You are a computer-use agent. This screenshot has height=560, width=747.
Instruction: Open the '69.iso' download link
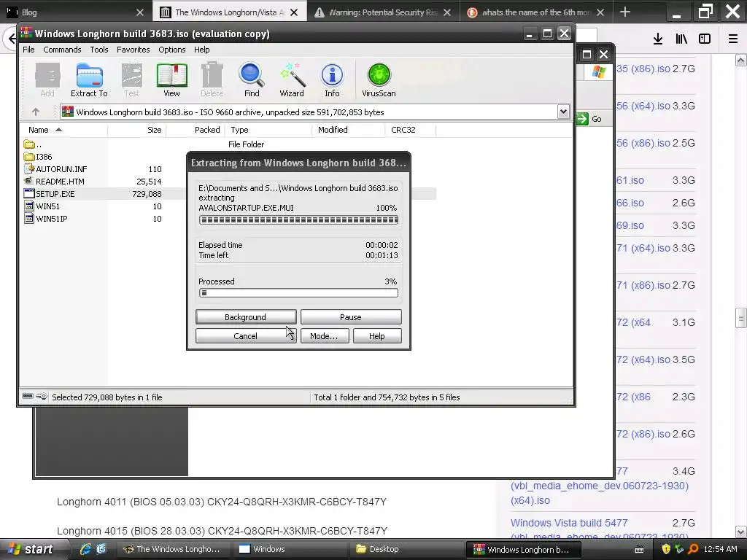coord(630,225)
